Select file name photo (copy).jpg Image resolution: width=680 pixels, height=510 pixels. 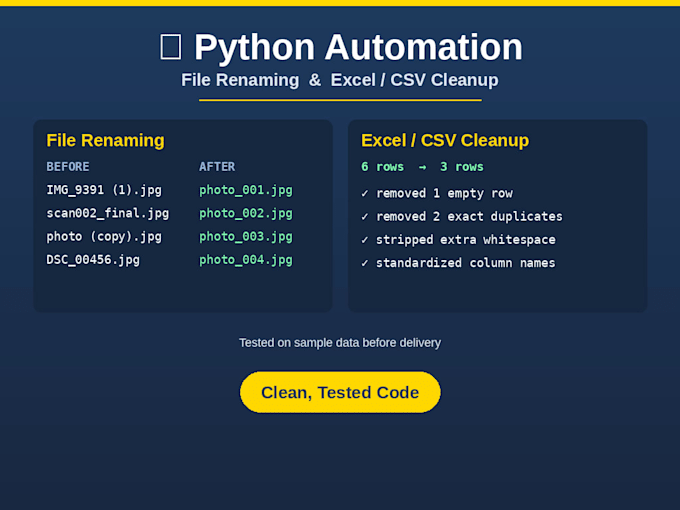104,237
